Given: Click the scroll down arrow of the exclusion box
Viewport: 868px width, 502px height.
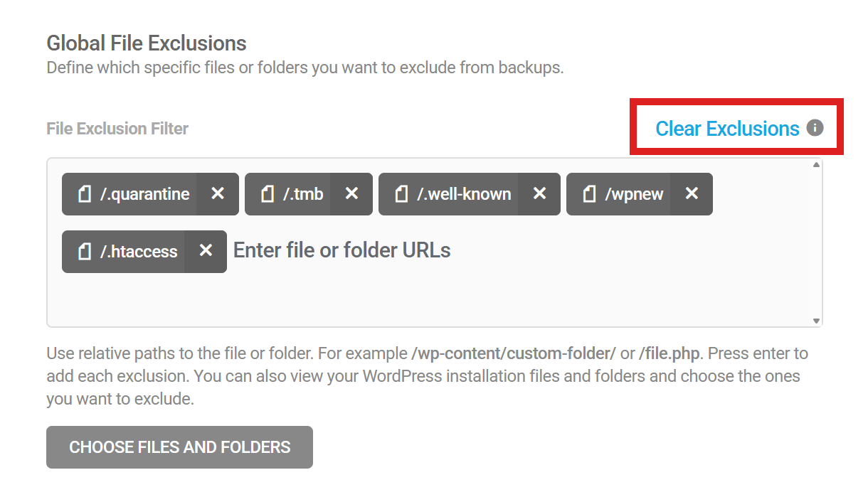Looking at the screenshot, I should [x=816, y=321].
